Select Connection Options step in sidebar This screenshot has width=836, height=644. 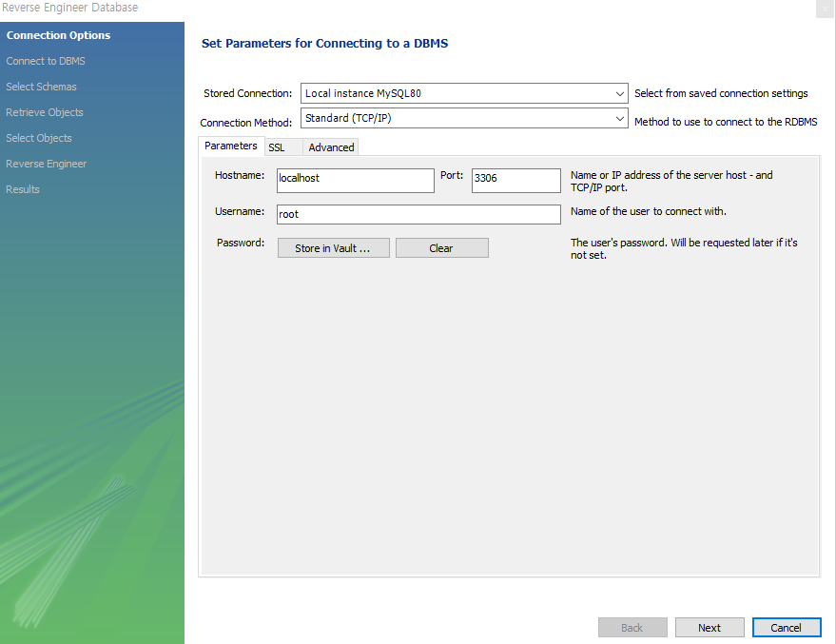point(58,35)
